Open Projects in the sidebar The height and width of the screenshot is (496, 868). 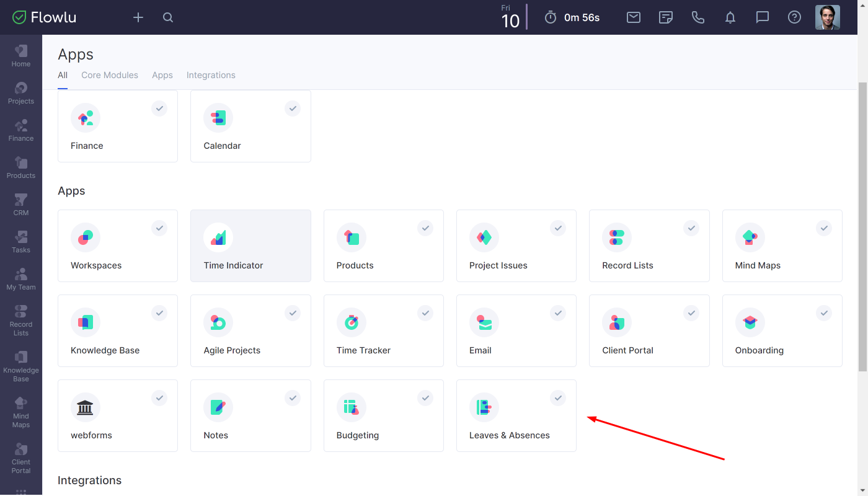click(21, 93)
